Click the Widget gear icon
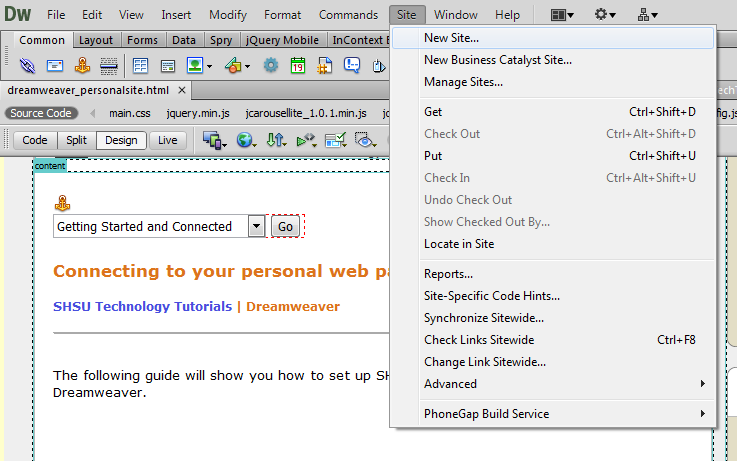This screenshot has width=737, height=461. tap(271, 65)
